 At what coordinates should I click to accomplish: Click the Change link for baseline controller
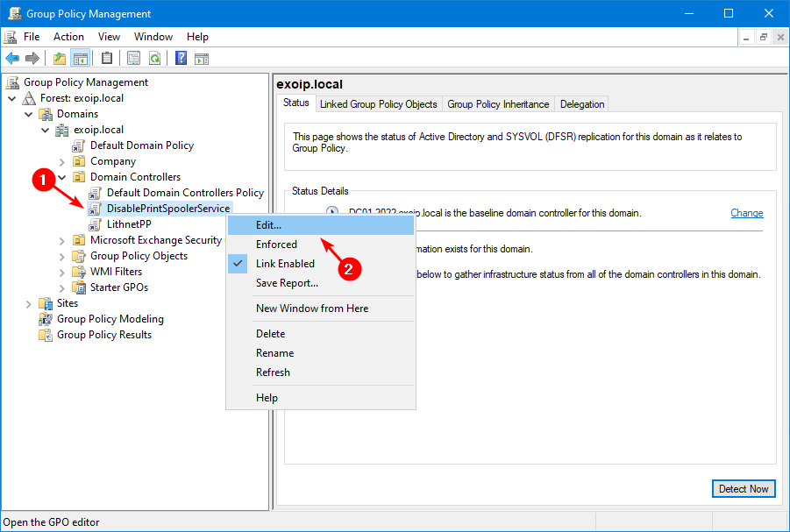pyautogui.click(x=747, y=213)
